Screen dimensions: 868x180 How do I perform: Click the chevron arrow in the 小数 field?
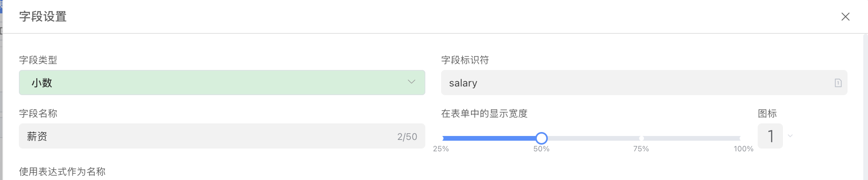pos(411,82)
